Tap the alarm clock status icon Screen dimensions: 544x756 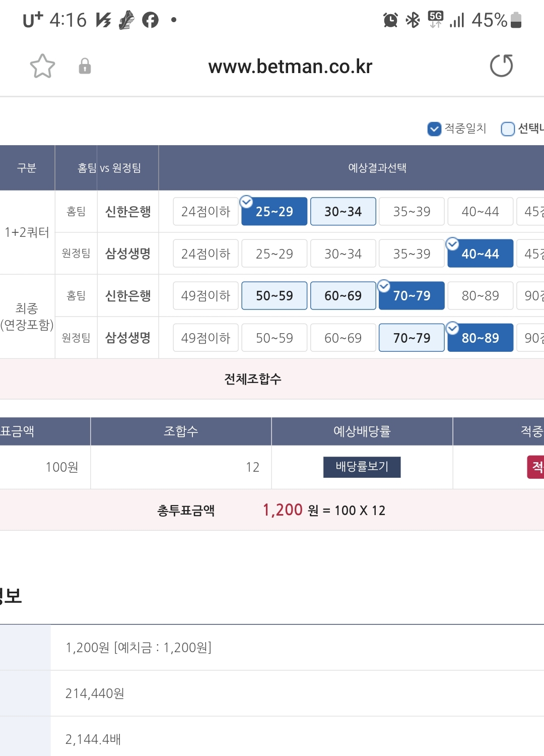click(390, 20)
